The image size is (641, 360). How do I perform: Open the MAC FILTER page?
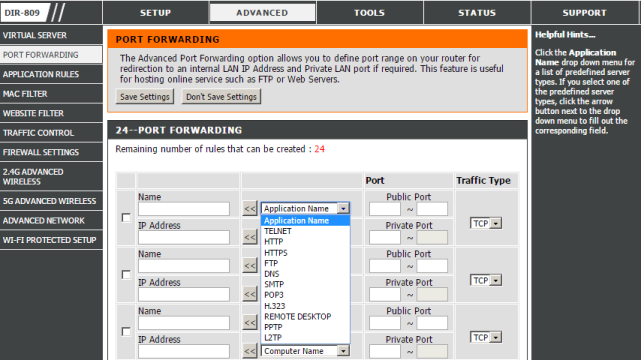[51, 94]
